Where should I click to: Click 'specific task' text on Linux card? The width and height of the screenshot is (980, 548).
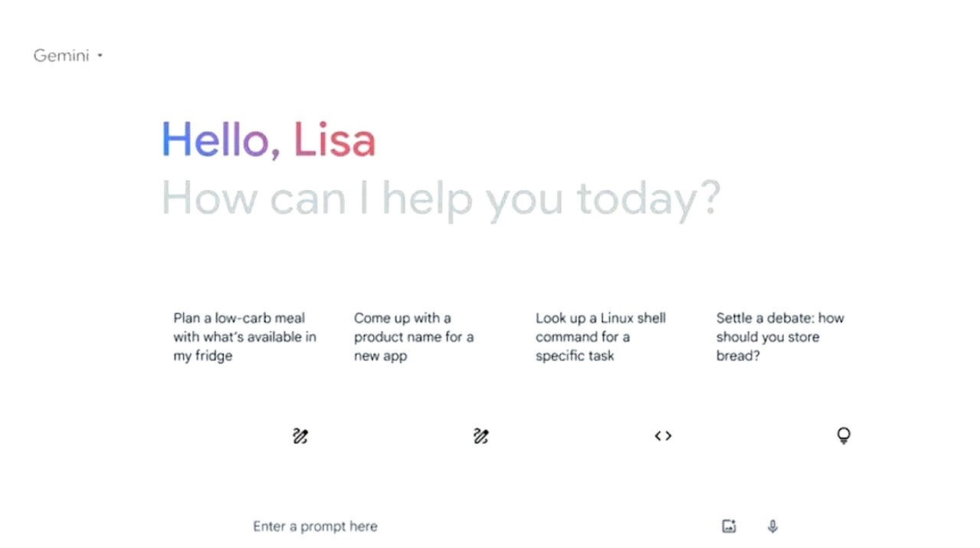pyautogui.click(x=575, y=356)
